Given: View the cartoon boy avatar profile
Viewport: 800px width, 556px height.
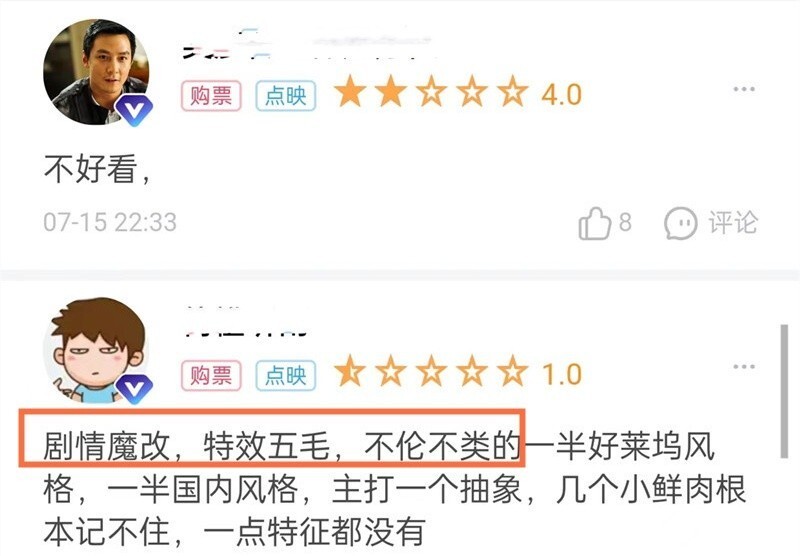Looking at the screenshot, I should pyautogui.click(x=96, y=350).
